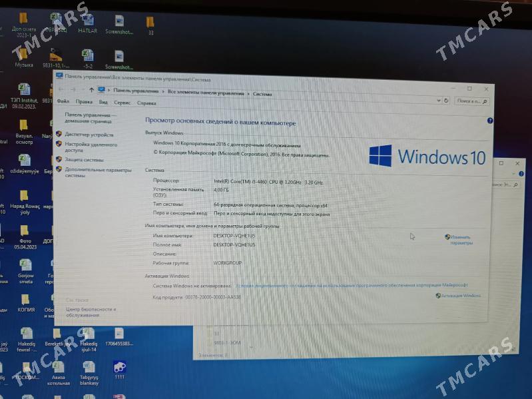
Task: Open Центр безопасности и обслуживания link
Action: coord(91,312)
